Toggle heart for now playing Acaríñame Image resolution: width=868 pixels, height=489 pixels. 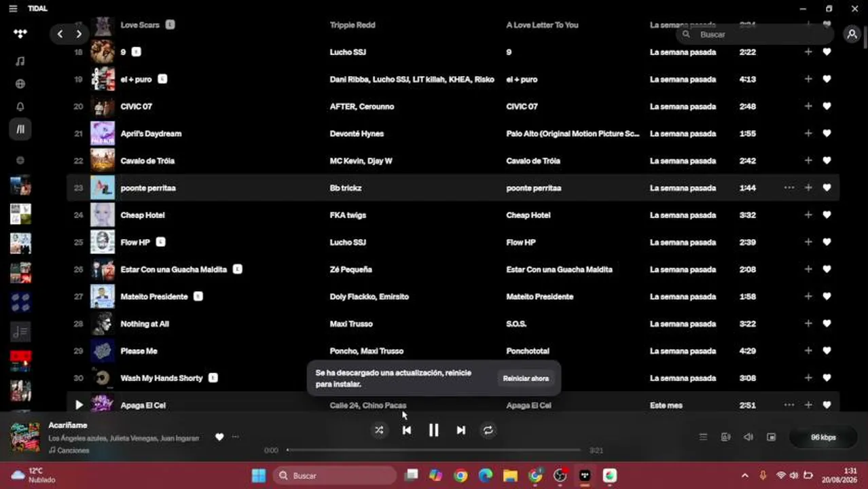(x=219, y=437)
